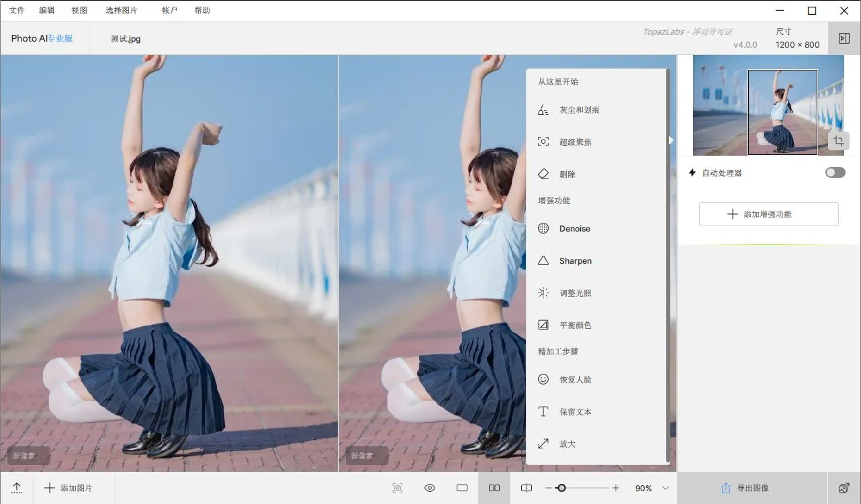
Task: Choose the Sharpen triangle icon
Action: click(x=543, y=261)
